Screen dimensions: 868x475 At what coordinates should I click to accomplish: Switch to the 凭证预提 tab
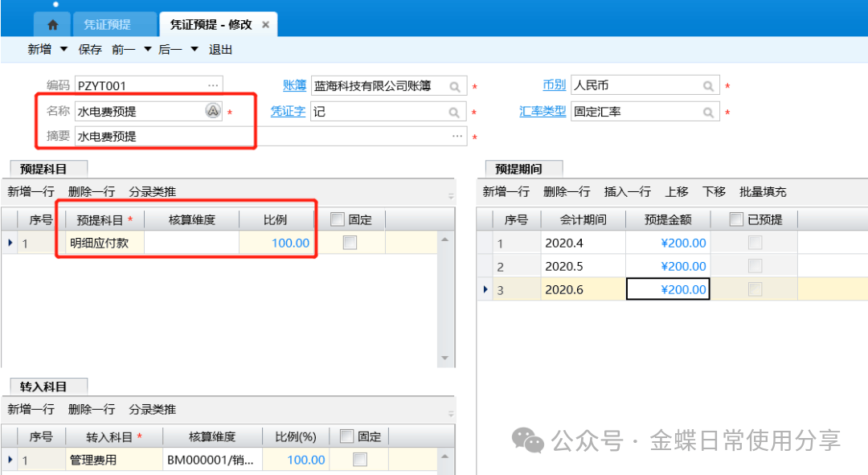tap(107, 25)
